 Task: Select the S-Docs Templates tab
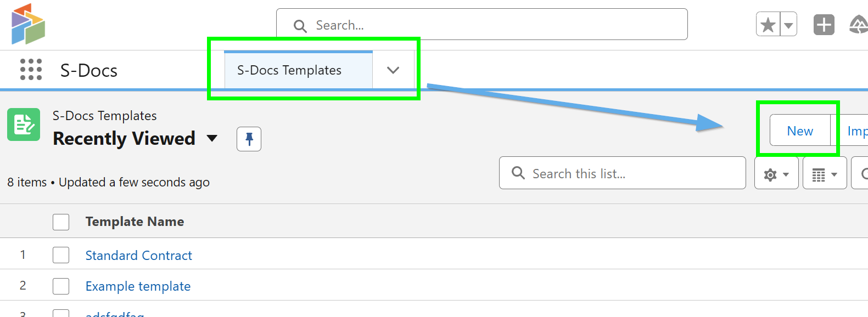point(289,70)
